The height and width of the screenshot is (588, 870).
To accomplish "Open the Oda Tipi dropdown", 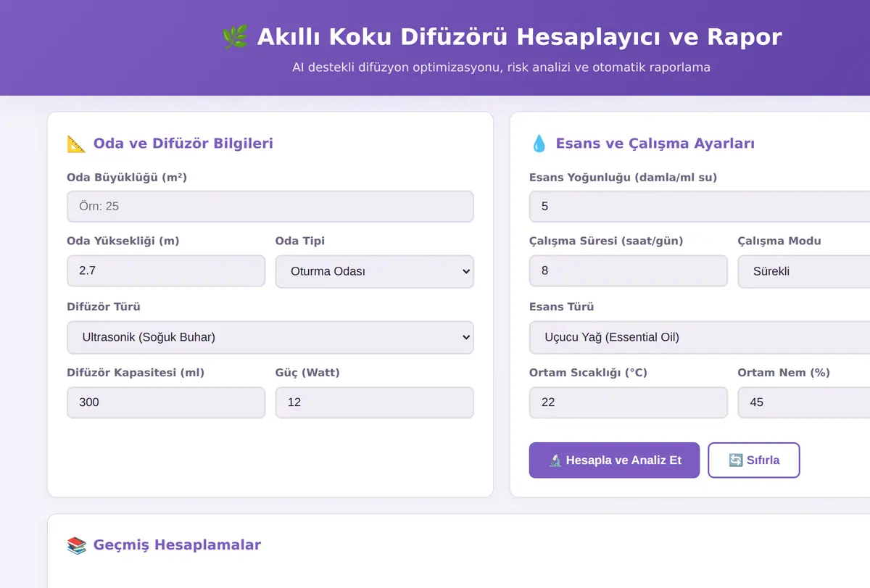I will (x=375, y=271).
